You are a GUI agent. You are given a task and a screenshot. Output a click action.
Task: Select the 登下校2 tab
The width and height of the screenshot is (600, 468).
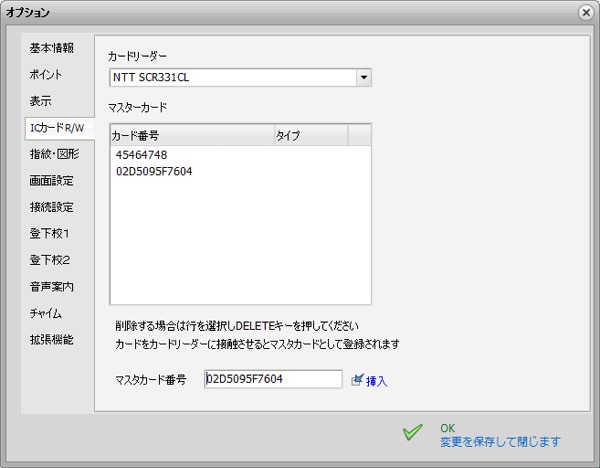pos(50,260)
